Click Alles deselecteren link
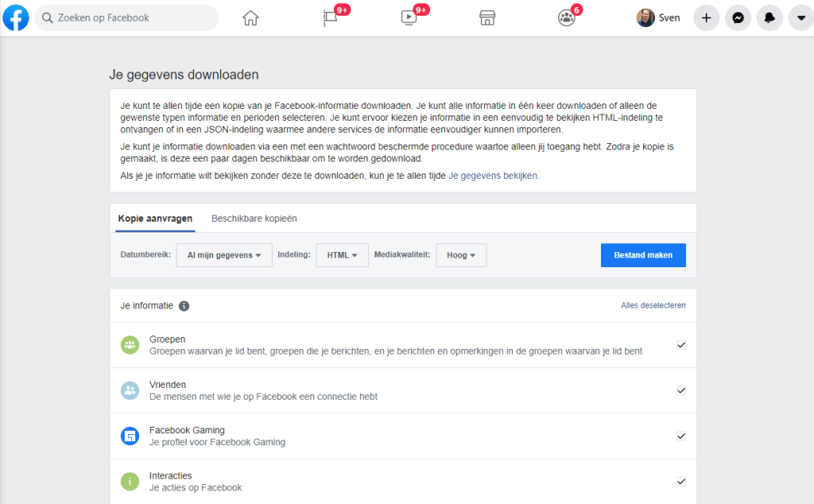The image size is (814, 504). [653, 305]
